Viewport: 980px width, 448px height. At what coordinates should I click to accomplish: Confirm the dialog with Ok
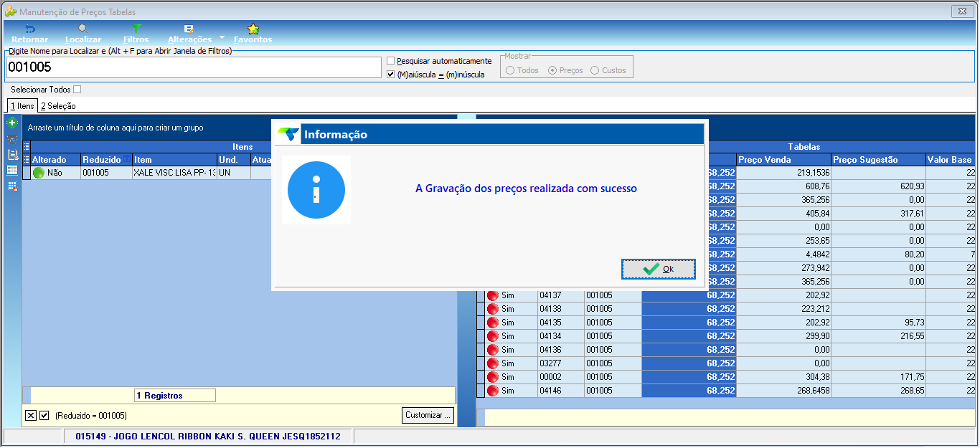coord(659,269)
